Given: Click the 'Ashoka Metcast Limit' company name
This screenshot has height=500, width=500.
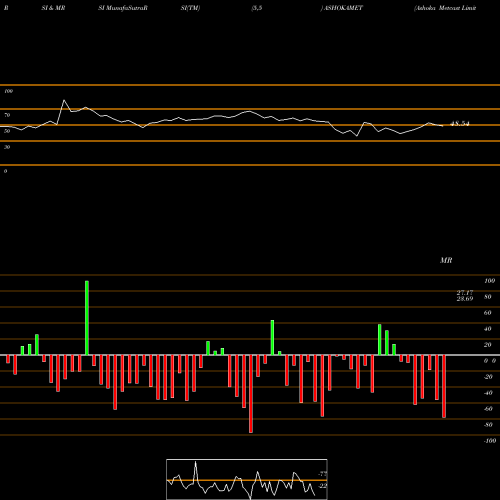Looking at the screenshot, I should 445,8.
